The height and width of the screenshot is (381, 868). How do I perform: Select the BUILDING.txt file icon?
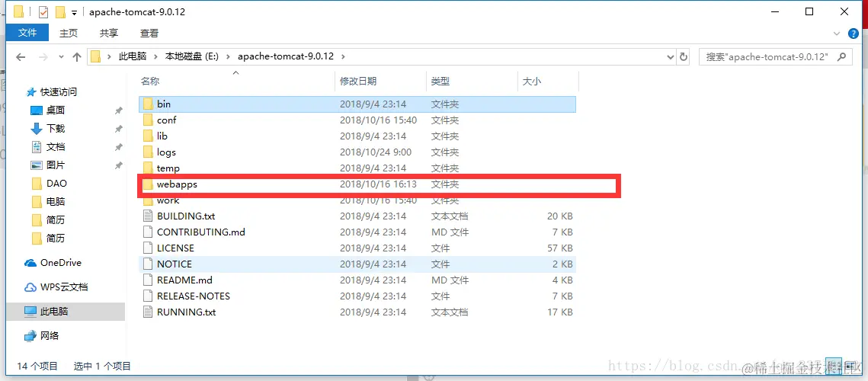(147, 216)
